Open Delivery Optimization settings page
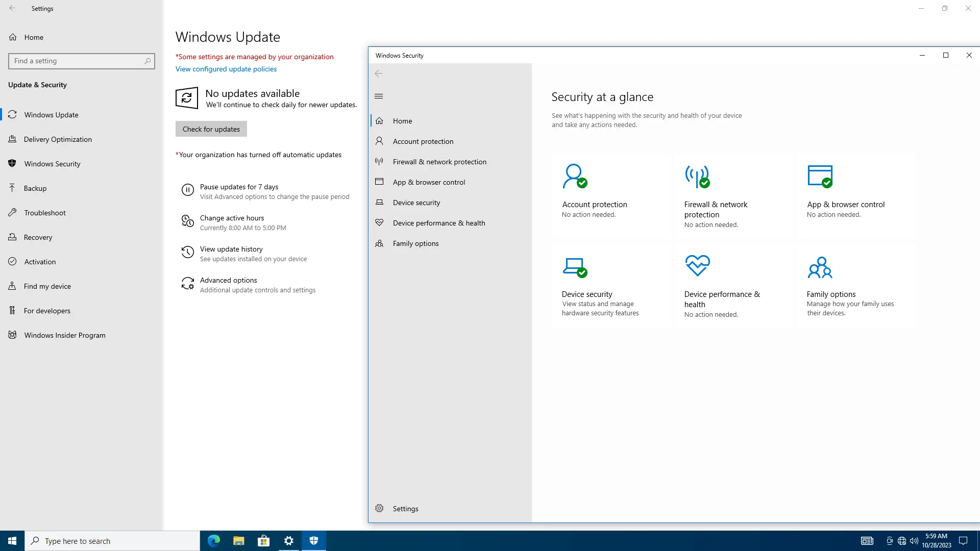The width and height of the screenshot is (980, 551). pyautogui.click(x=58, y=139)
